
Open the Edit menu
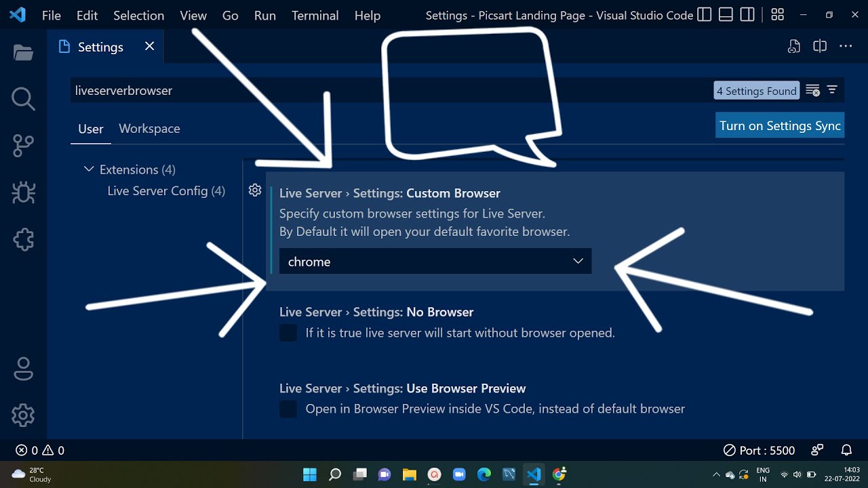pos(87,15)
